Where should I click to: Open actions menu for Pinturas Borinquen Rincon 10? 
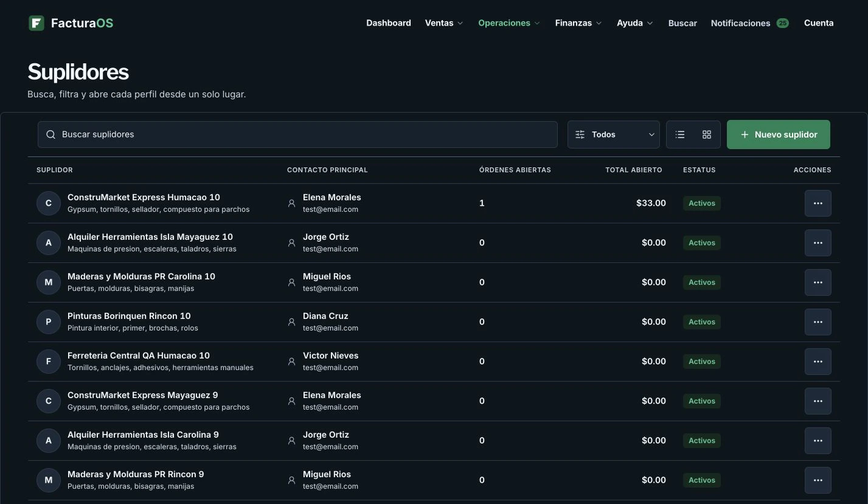(818, 322)
